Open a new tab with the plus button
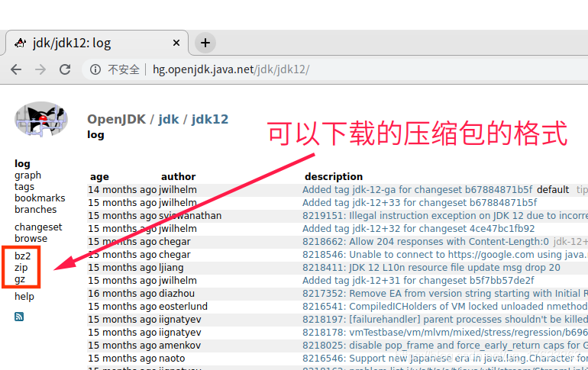The width and height of the screenshot is (588, 370). click(x=205, y=43)
